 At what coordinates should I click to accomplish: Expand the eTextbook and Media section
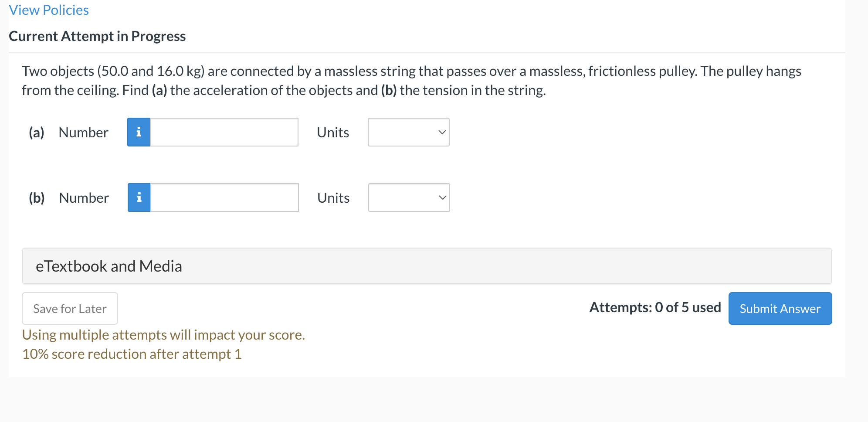click(x=427, y=266)
